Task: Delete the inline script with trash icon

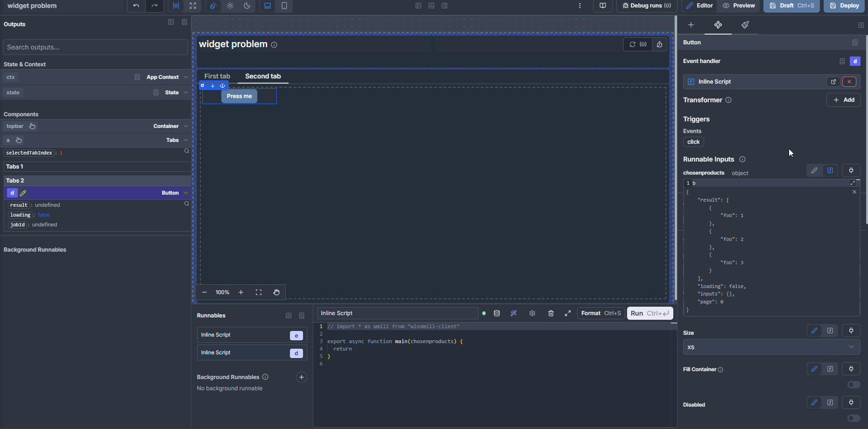Action: click(551, 313)
